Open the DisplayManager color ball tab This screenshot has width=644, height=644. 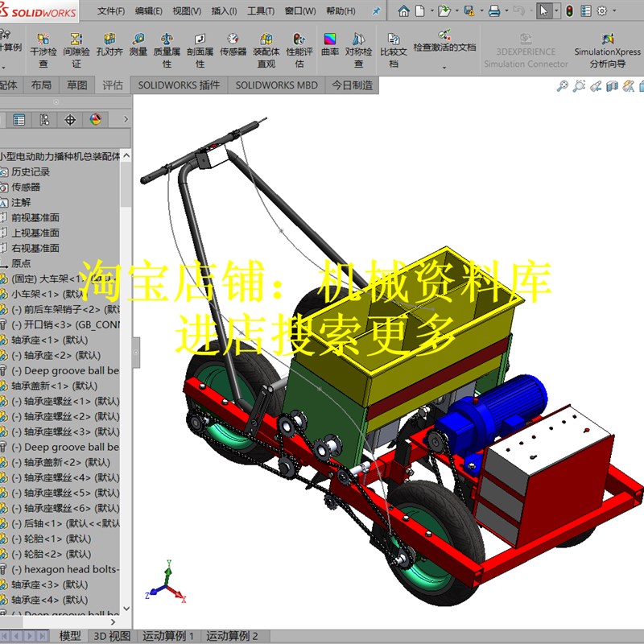[x=95, y=120]
